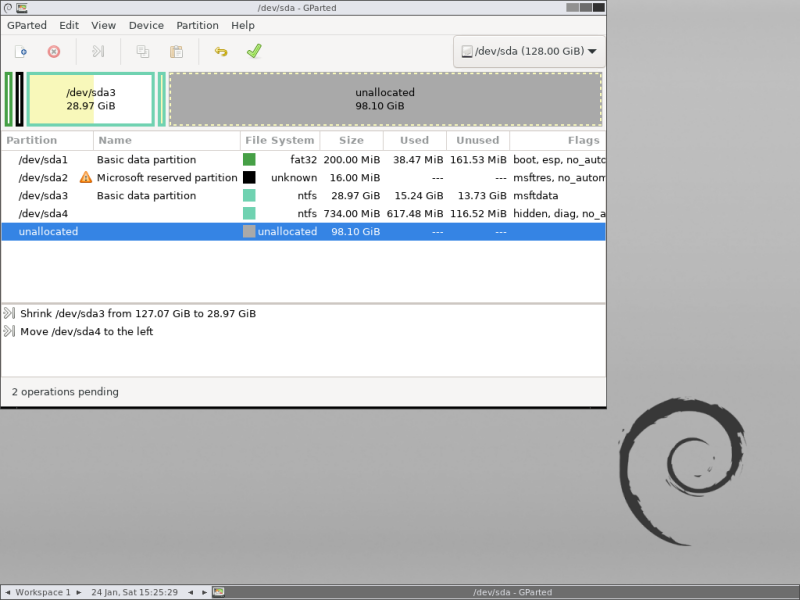Open the View menu
This screenshot has width=800, height=600.
[x=104, y=26]
